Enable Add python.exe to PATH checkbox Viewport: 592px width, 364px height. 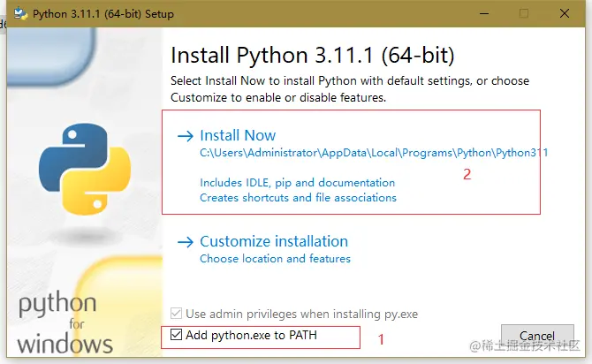pyautogui.click(x=177, y=335)
